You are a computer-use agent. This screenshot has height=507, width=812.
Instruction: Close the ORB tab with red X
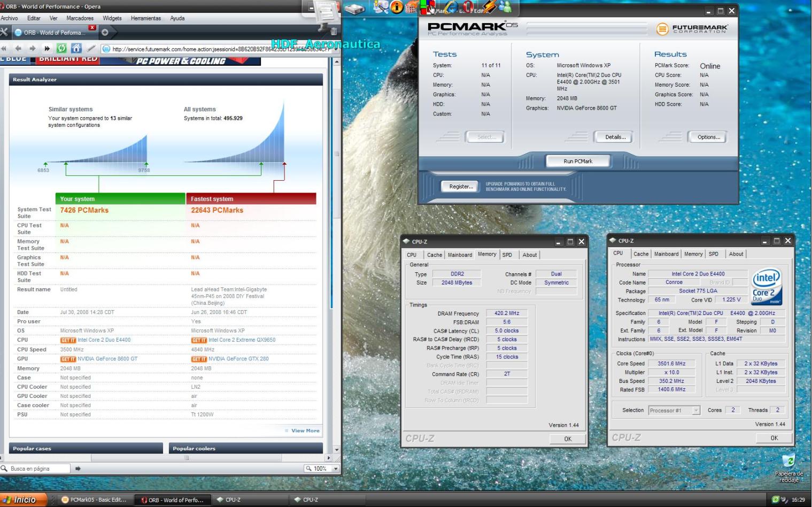pos(92,28)
